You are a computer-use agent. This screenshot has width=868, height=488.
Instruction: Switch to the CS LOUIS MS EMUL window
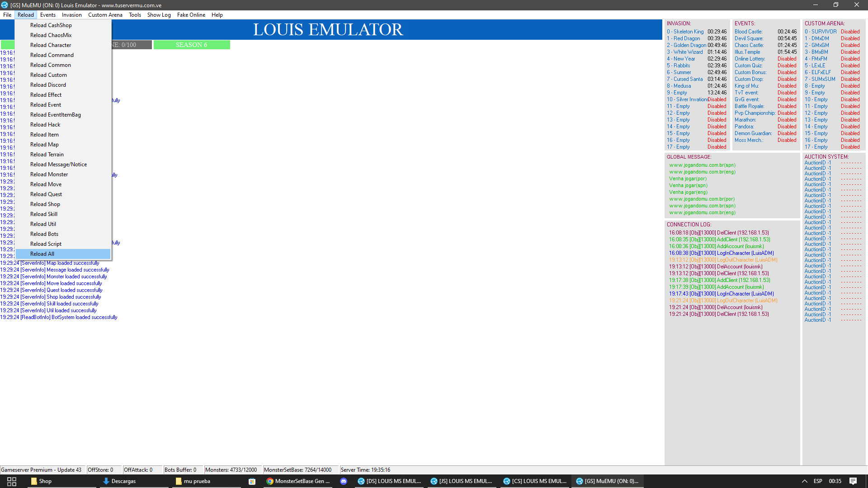535,481
